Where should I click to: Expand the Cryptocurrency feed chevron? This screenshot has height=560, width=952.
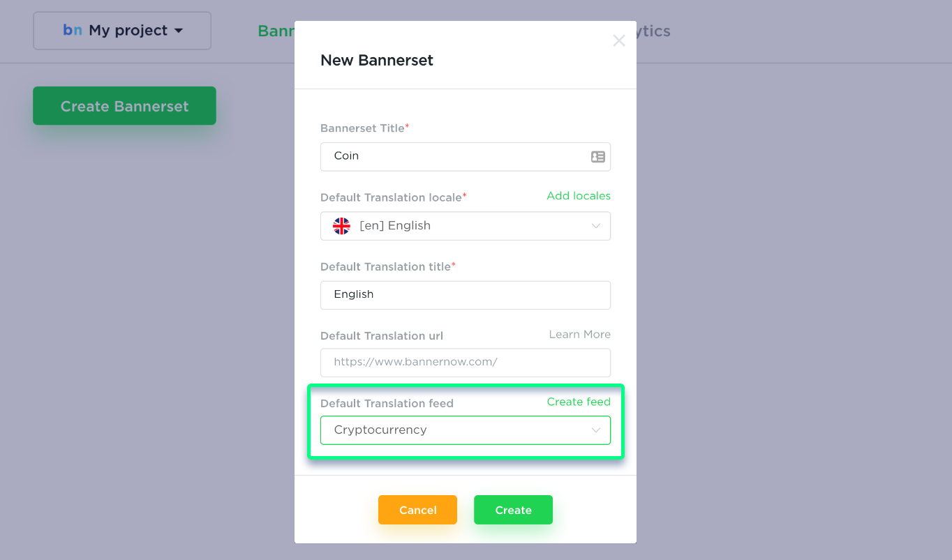click(x=596, y=430)
